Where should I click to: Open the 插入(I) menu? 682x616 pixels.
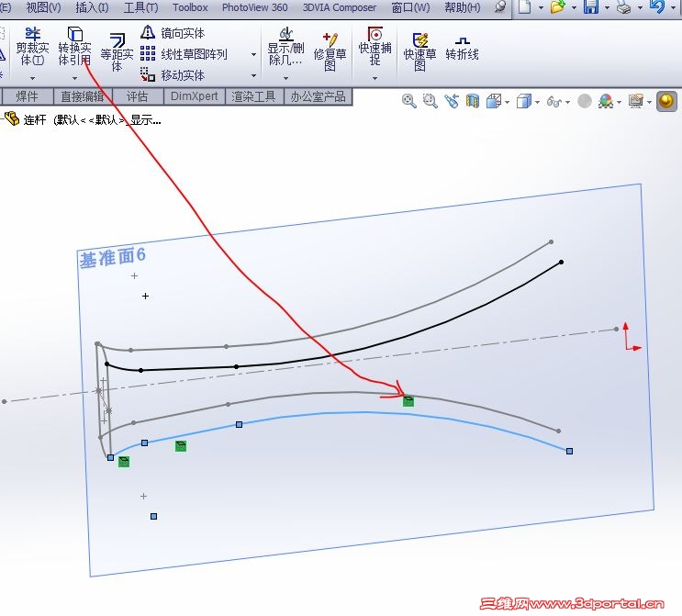92,7
